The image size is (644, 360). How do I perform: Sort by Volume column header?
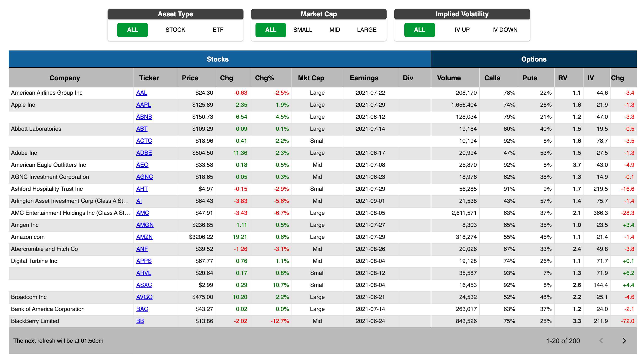[x=449, y=78]
